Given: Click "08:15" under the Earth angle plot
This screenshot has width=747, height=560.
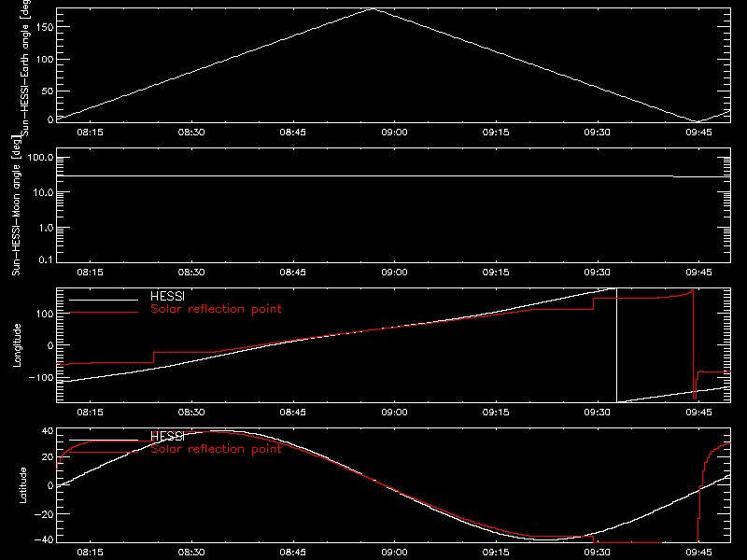Looking at the screenshot, I should click(90, 133).
